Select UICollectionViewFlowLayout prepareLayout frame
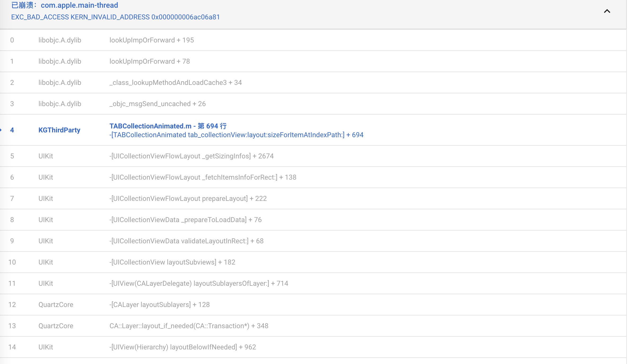The image size is (631, 364). [313, 198]
